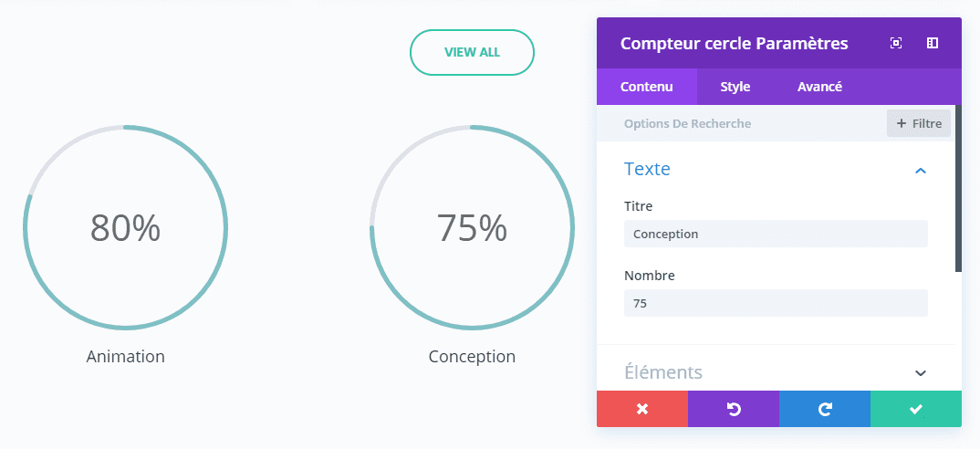Click the Éléments section heading

point(663,372)
